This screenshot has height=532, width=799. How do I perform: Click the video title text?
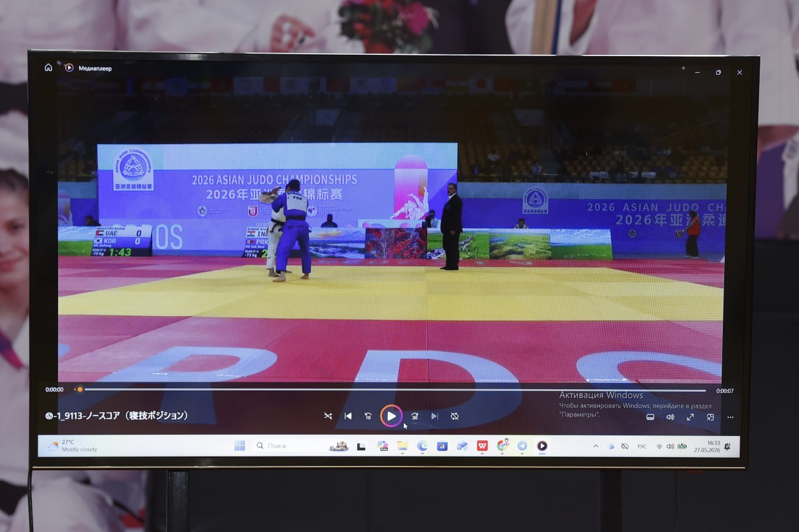point(116,415)
